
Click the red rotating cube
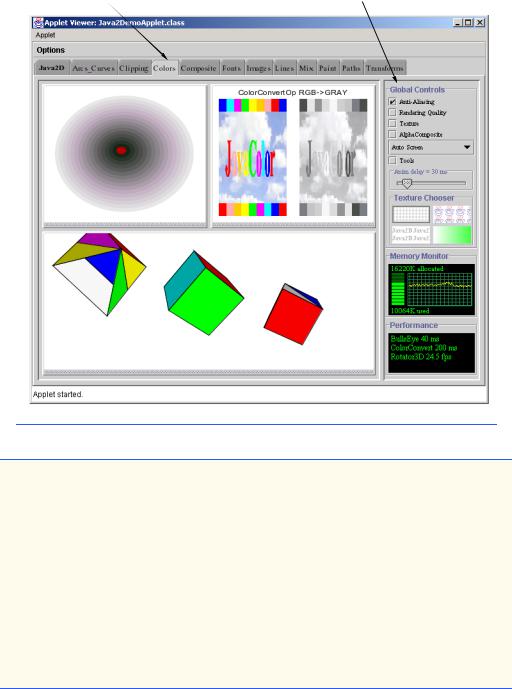tap(293, 314)
